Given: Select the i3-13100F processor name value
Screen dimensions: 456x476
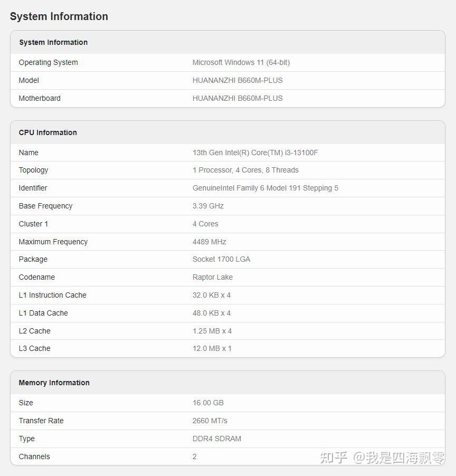Looking at the screenshot, I should [255, 153].
